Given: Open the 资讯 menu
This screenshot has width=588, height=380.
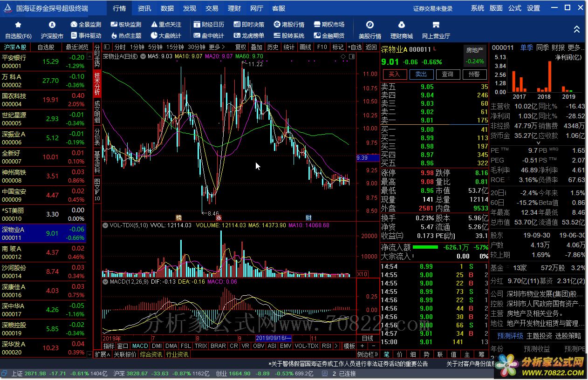Looking at the screenshot, I should (x=144, y=8).
